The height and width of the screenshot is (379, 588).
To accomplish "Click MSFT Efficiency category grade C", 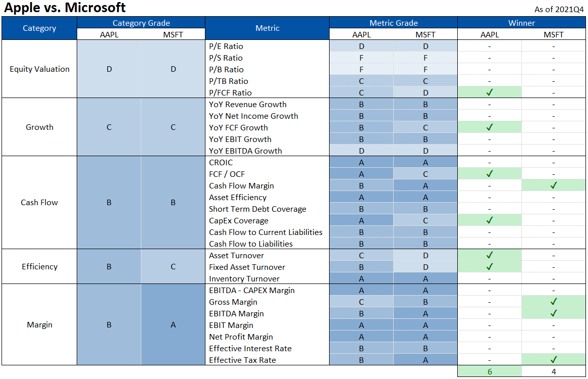I will click(x=173, y=267).
